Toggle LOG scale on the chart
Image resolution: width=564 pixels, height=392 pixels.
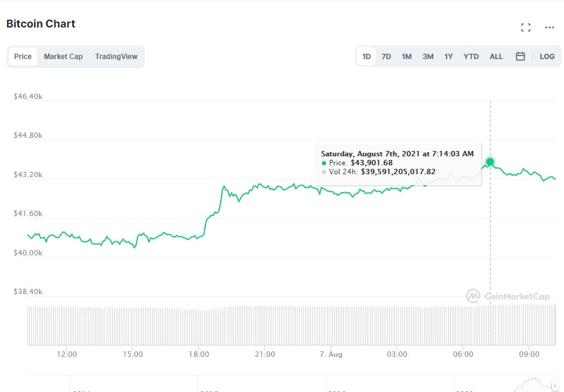pos(547,57)
